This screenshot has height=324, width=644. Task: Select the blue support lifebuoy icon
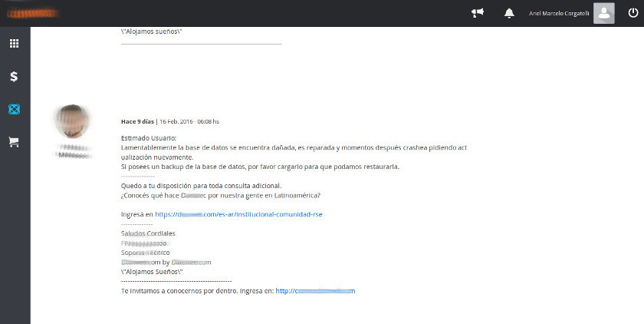14,109
